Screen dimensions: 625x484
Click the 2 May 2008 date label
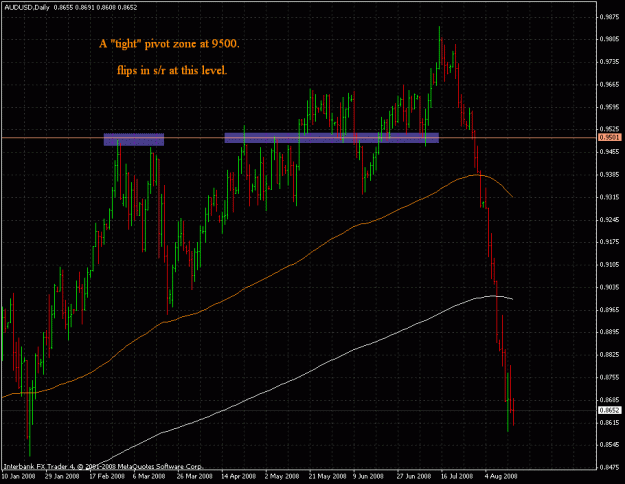[282, 476]
